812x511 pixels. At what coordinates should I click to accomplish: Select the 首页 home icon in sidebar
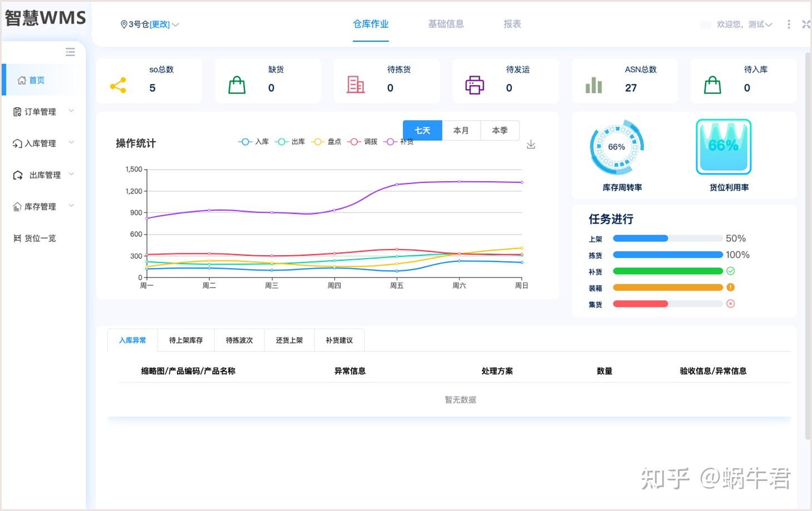21,80
